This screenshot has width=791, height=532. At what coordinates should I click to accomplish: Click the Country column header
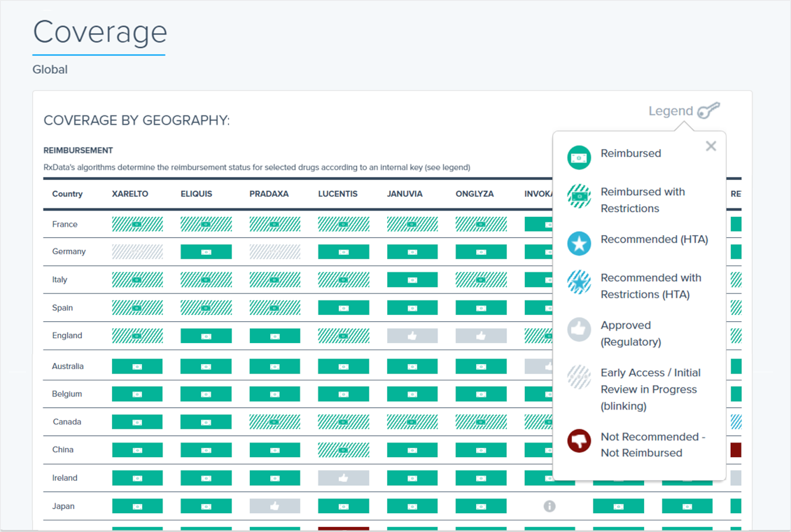coord(67,194)
